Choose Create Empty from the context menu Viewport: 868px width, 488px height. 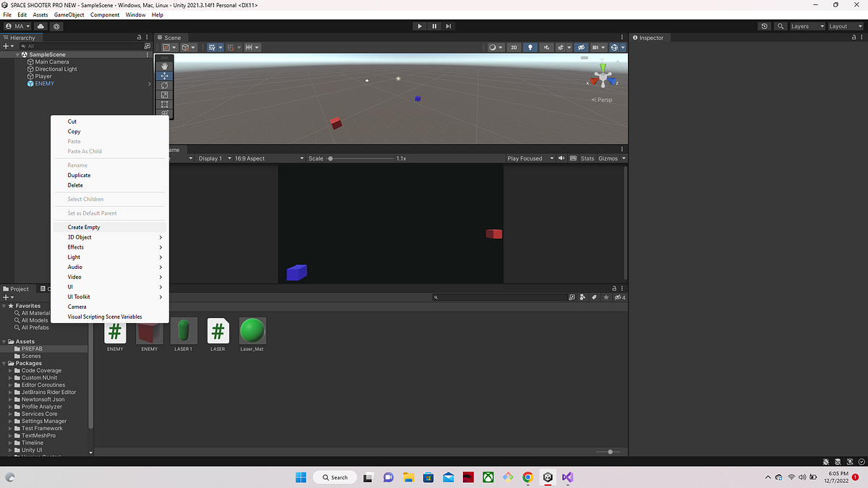[84, 227]
